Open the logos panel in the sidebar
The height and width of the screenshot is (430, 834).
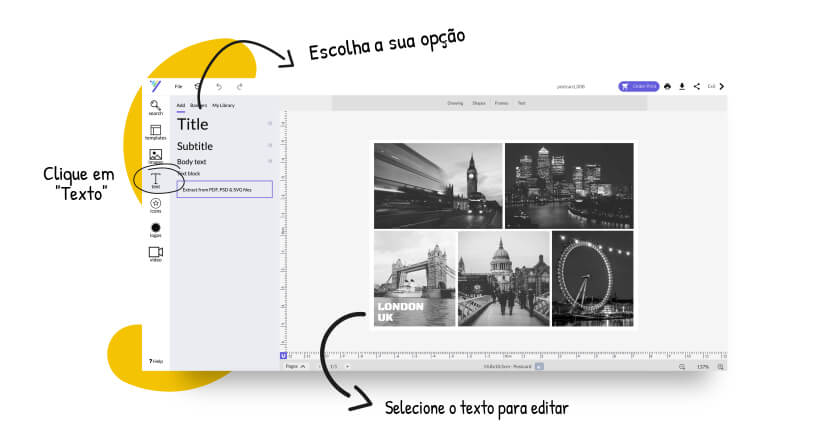[155, 230]
